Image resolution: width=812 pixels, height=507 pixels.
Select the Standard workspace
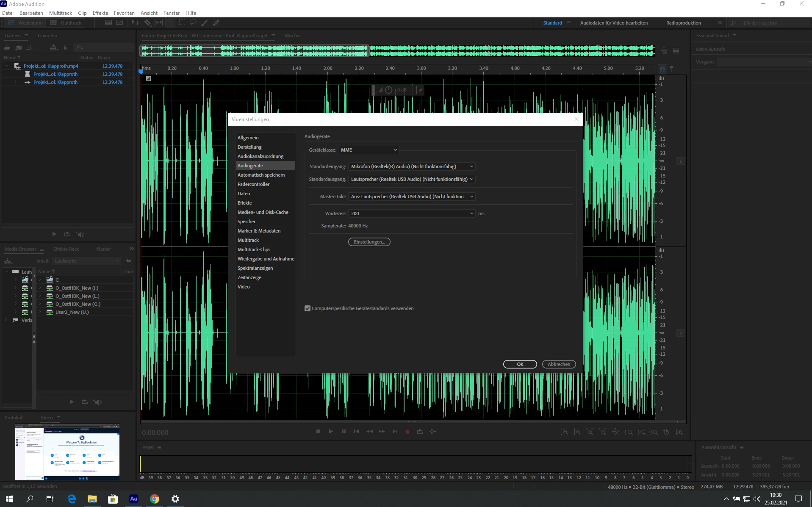tap(552, 23)
